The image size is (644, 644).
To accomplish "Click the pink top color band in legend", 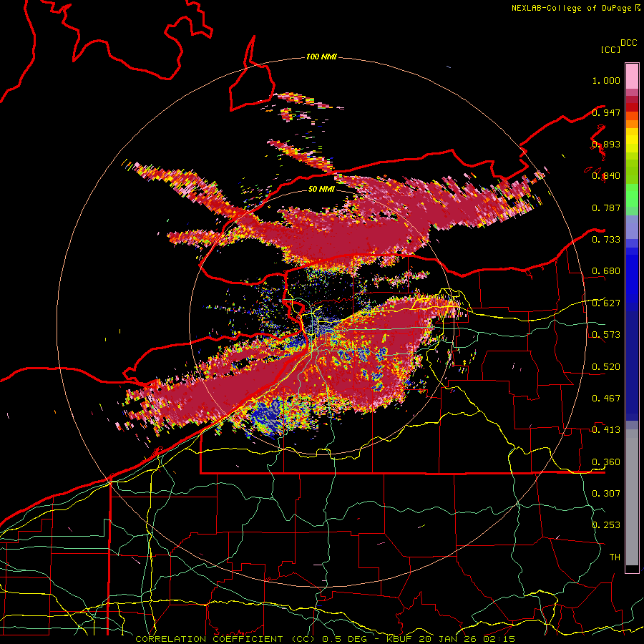I will click(x=632, y=76).
